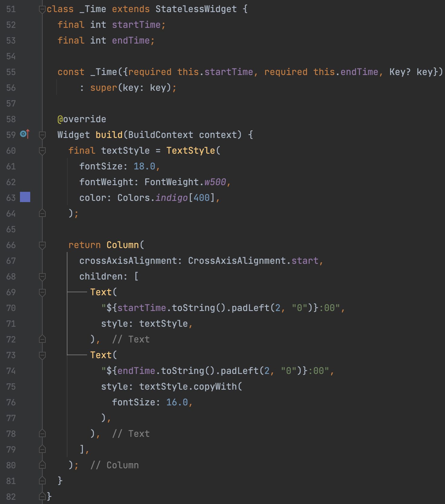Click line number 51 in gutter
This screenshot has height=504, width=445.
tap(11, 9)
